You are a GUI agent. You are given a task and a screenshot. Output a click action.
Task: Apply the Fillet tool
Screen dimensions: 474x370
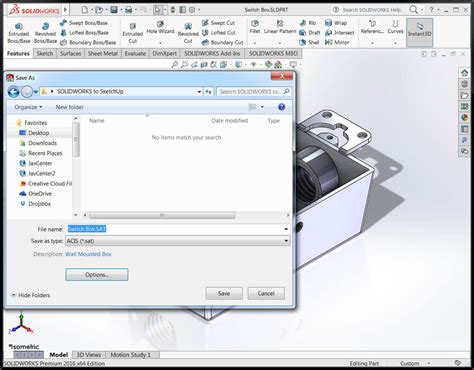[x=255, y=27]
